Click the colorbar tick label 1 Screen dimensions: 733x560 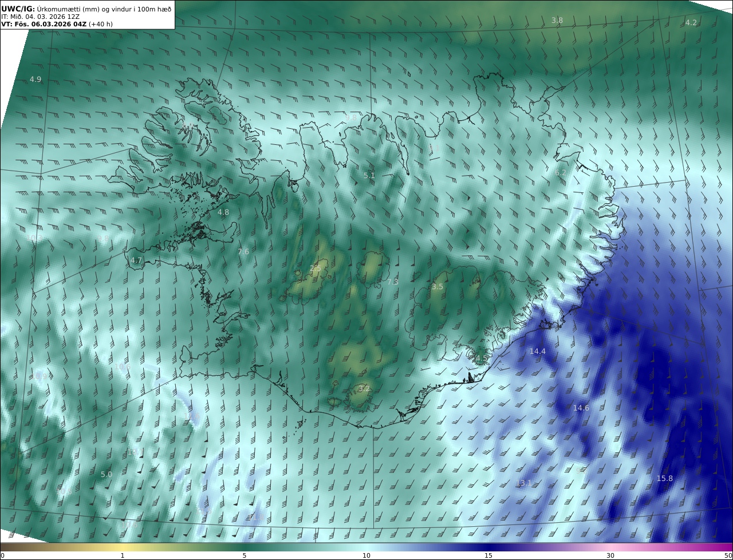[123, 556]
